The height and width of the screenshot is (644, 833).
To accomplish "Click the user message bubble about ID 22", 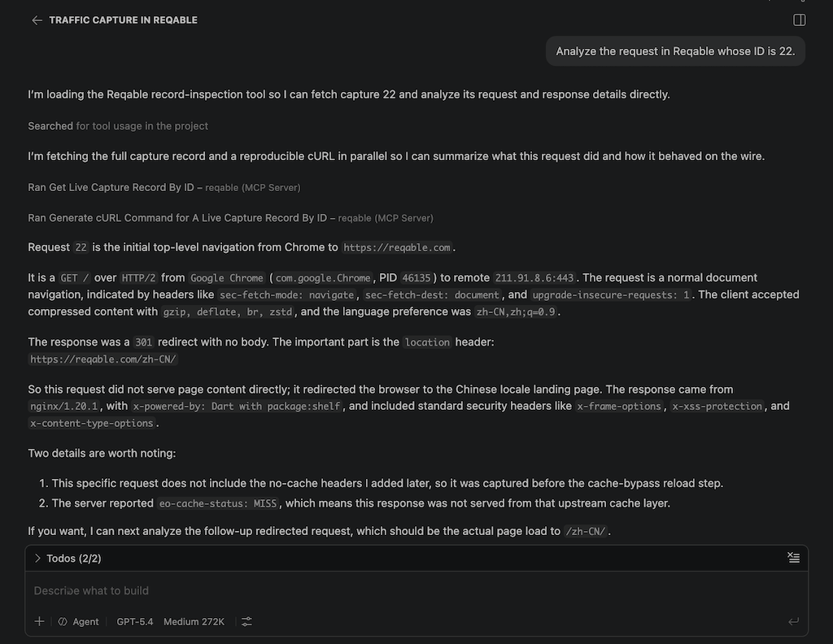I will pos(675,51).
